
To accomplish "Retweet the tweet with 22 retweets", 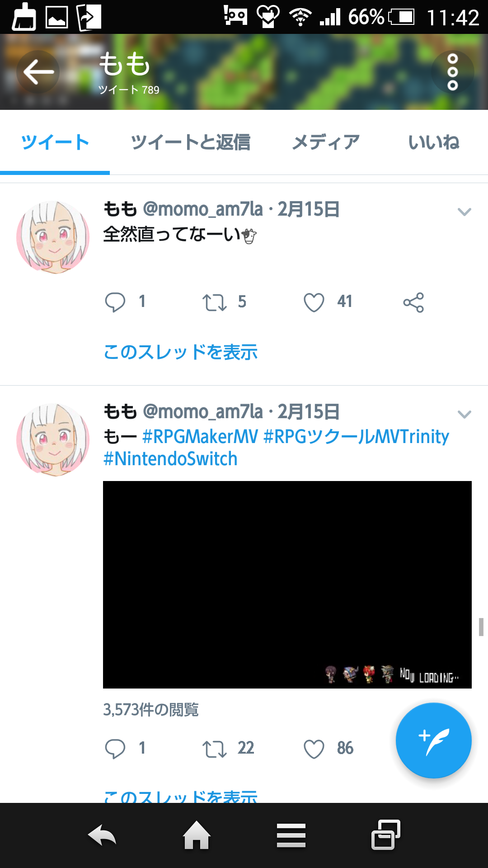I will tap(214, 749).
